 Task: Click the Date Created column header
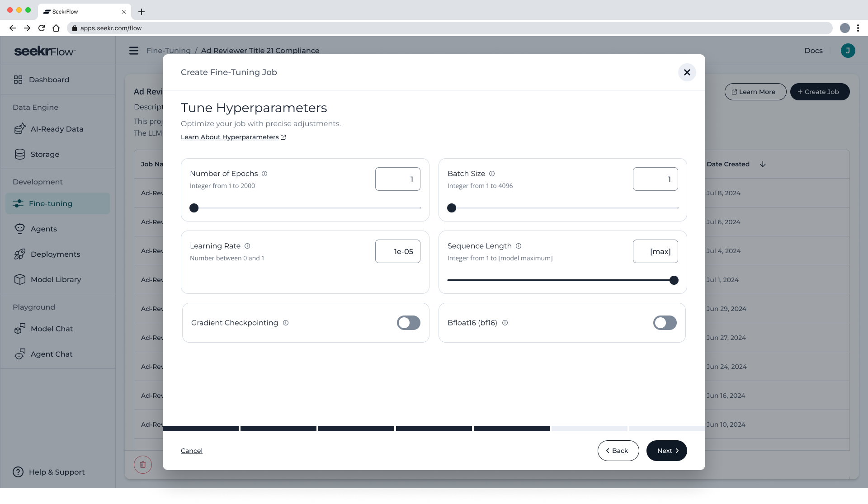coord(728,164)
